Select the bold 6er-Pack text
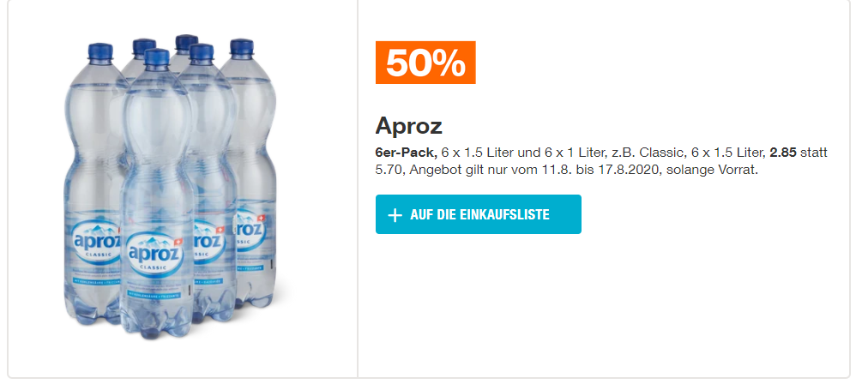Viewport: 868px width, 384px height. click(406, 153)
